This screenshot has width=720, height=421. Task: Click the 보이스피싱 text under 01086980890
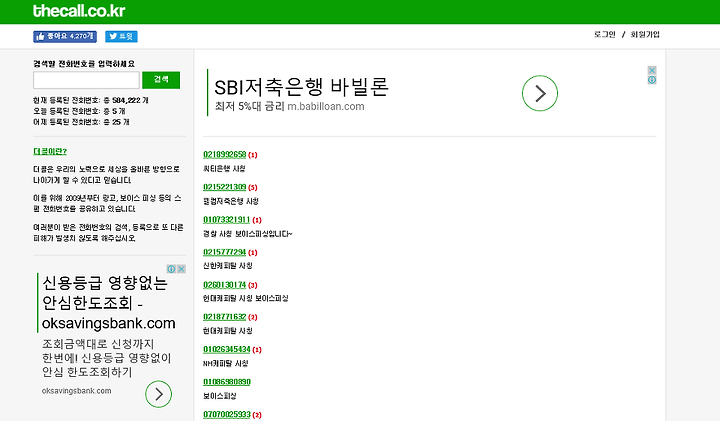tap(219, 396)
